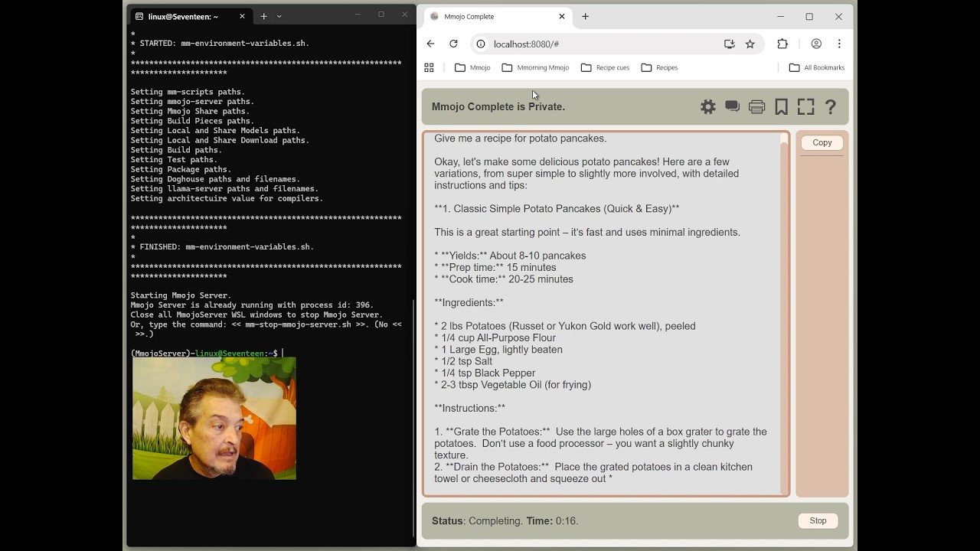Click the "1/2 tsp Salt" line
Image resolution: width=980 pixels, height=551 pixels.
(x=463, y=362)
